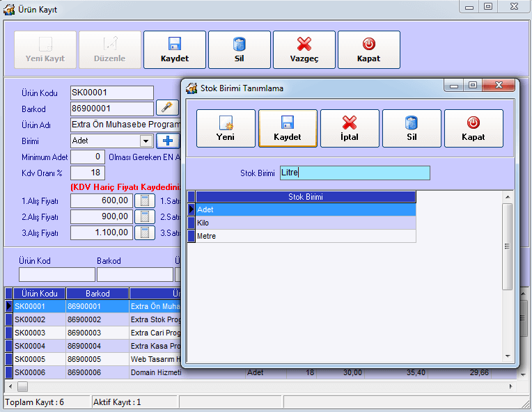Click the barcode generator wand icon
The image size is (532, 412).
[x=167, y=108]
